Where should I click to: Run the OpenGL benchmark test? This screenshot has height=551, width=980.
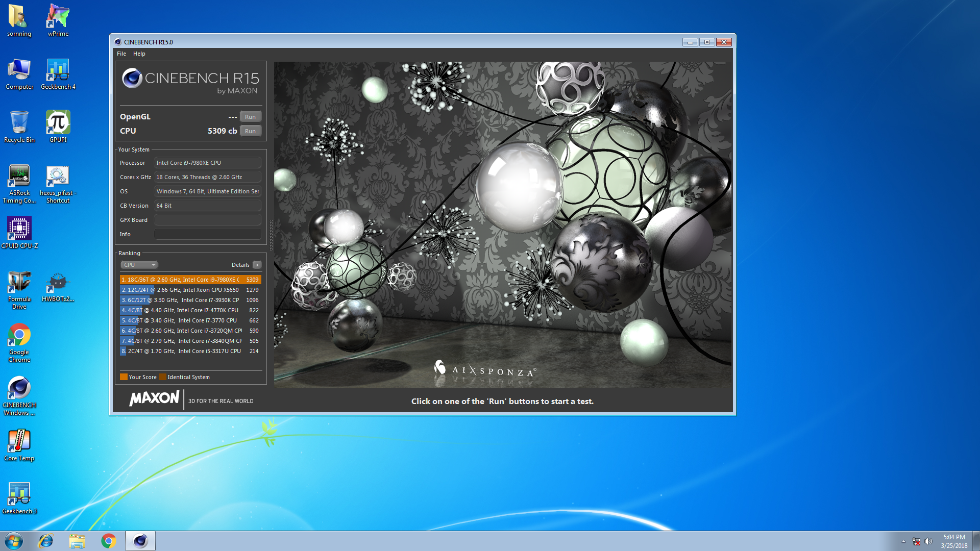coord(251,117)
